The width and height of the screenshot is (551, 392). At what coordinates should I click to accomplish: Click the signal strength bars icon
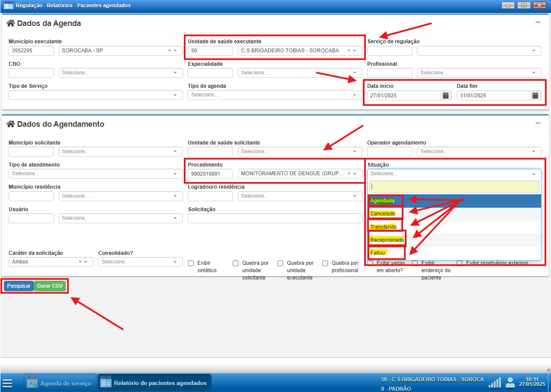click(494, 383)
